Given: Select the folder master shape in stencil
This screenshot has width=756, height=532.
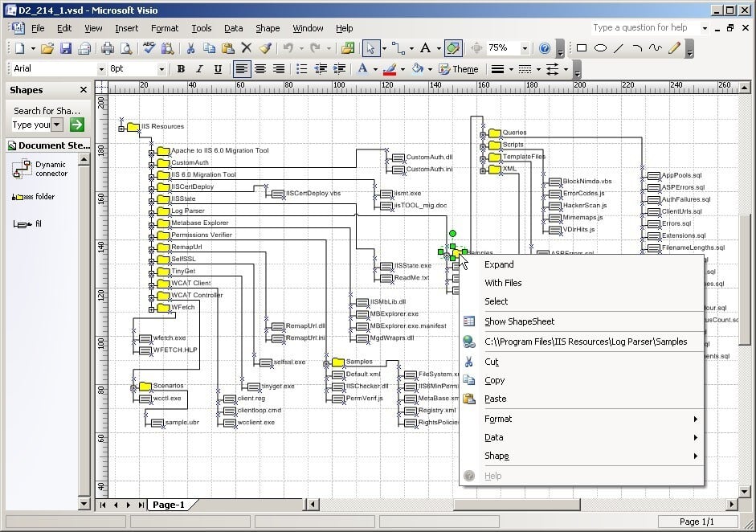Looking at the screenshot, I should click(33, 196).
